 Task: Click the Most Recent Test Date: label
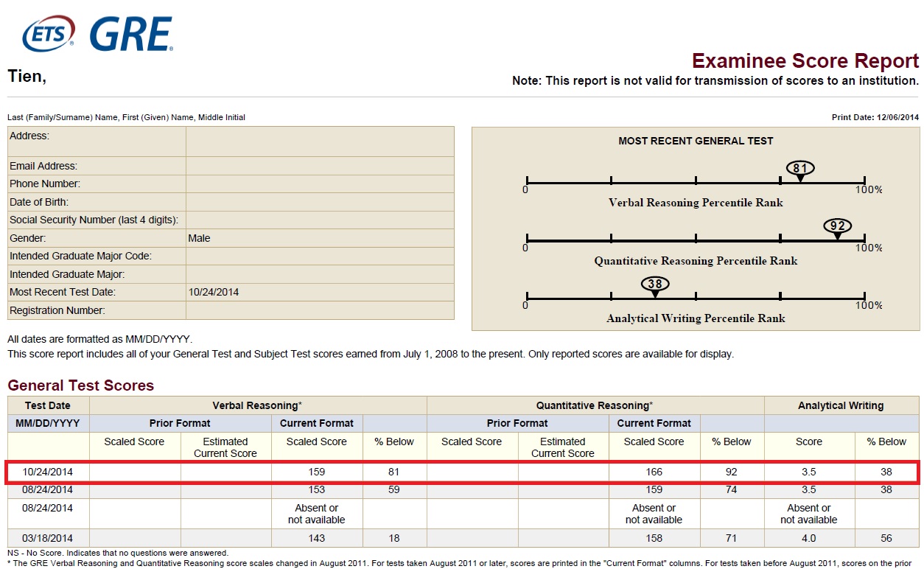tap(61, 292)
